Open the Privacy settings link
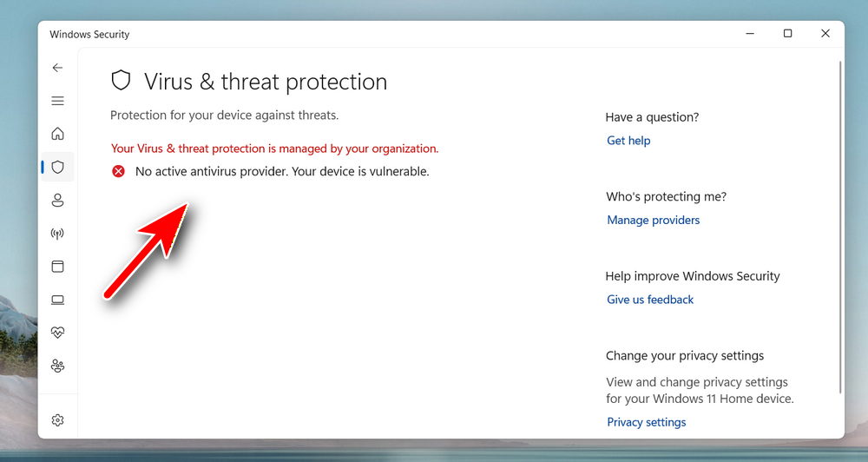This screenshot has height=462, width=868. pos(646,422)
